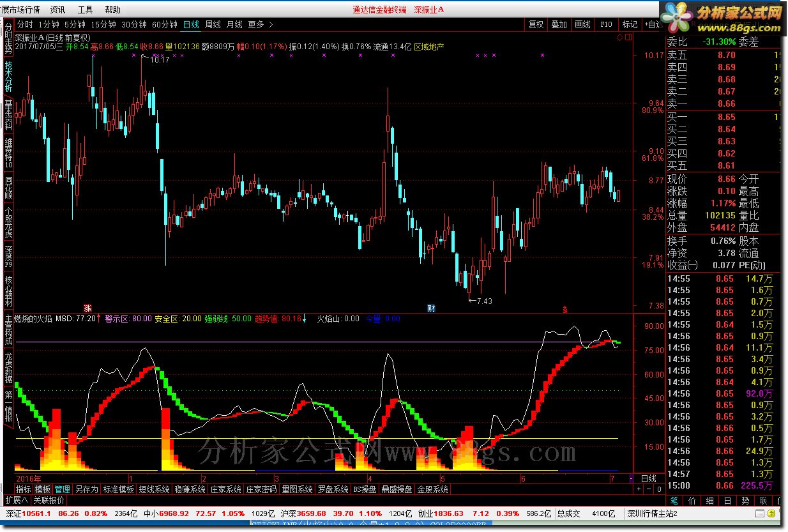
Task: Click the 财 marker icon below chart
Action: tap(431, 308)
